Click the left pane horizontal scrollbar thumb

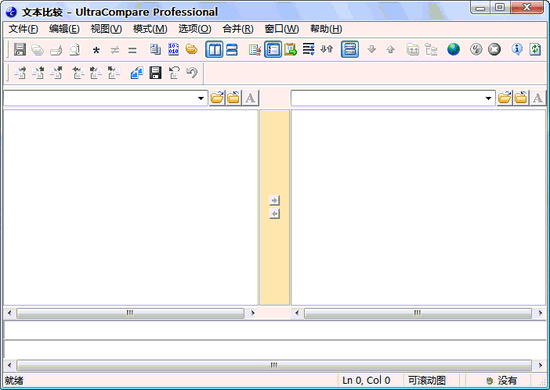click(130, 313)
